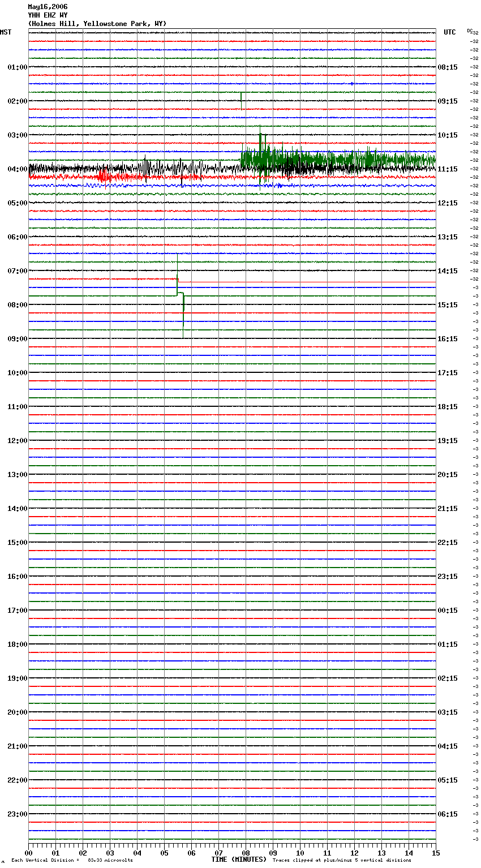Click the 11:15 UTC time label
The image size is (481, 868).
point(448,169)
